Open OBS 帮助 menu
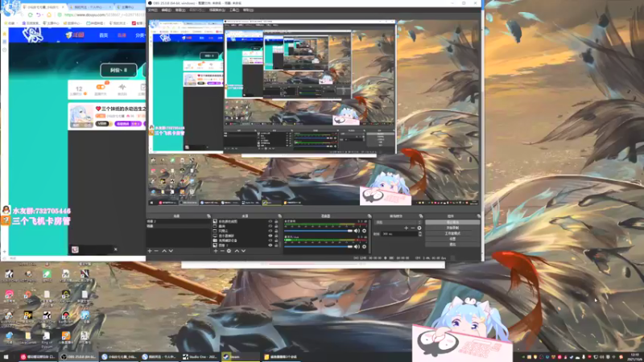 [x=248, y=10]
